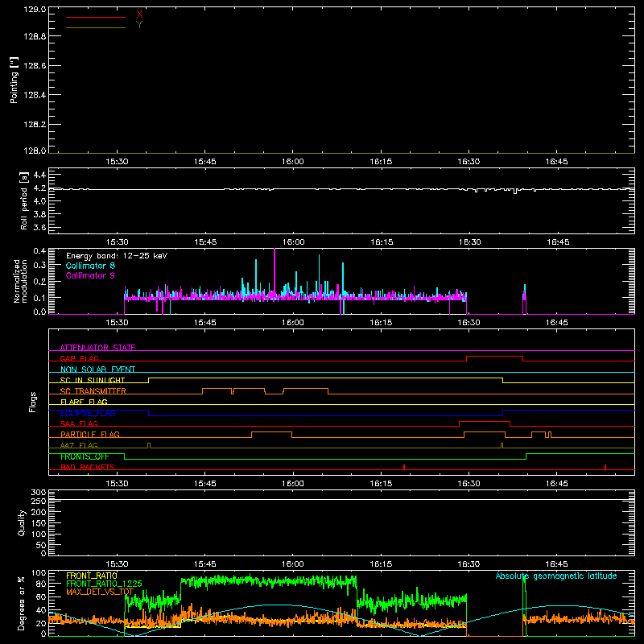Viewport: 644px width, 644px height.
Task: Click the Quality axis title
Action: point(22,522)
